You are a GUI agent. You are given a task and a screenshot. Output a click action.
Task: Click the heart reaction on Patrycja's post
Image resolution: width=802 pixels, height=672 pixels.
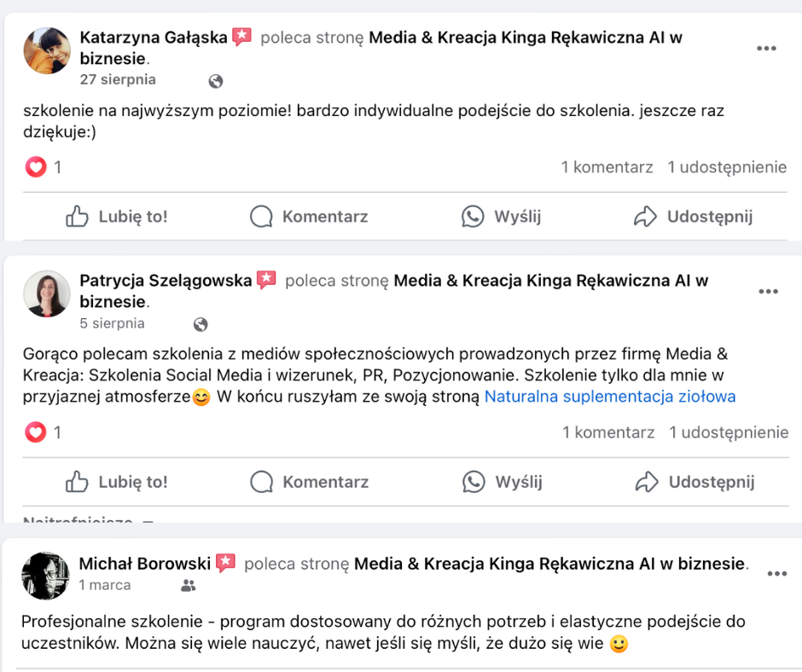36,432
